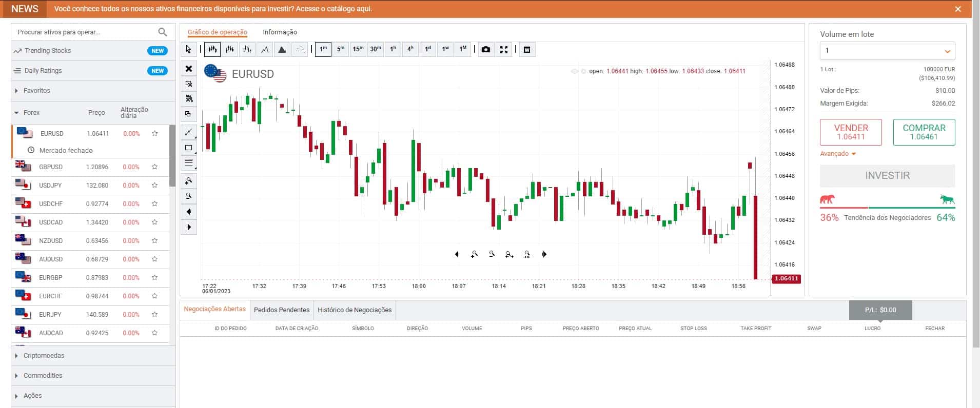Open the Volume em lote dropdown

point(887,51)
